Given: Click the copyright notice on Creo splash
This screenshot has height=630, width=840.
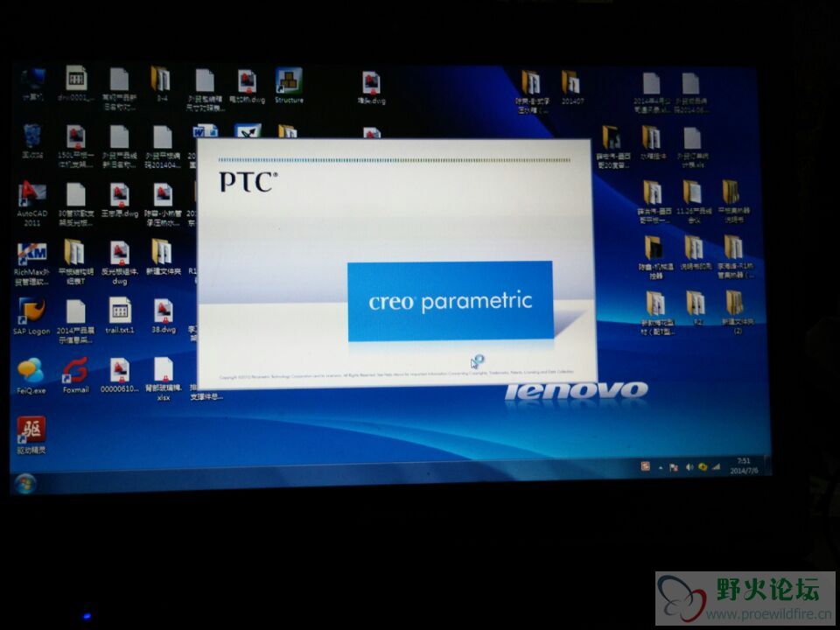Looking at the screenshot, I should [x=396, y=374].
